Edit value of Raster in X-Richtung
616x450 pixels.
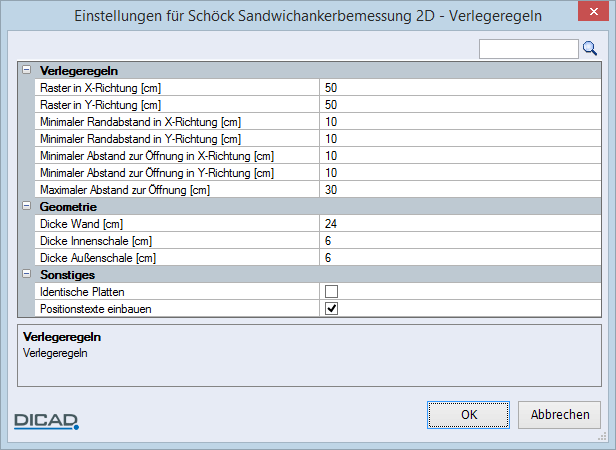(x=460, y=88)
